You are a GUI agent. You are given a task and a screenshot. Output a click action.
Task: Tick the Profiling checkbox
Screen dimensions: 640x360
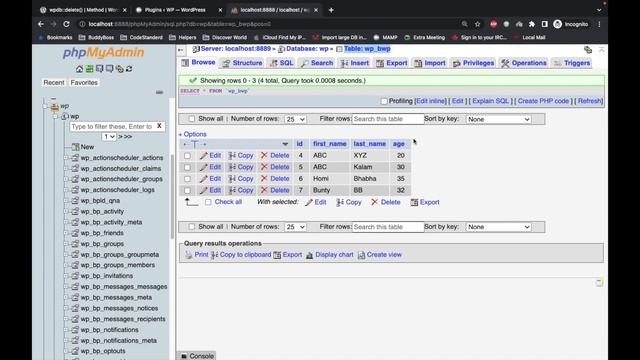click(x=384, y=101)
